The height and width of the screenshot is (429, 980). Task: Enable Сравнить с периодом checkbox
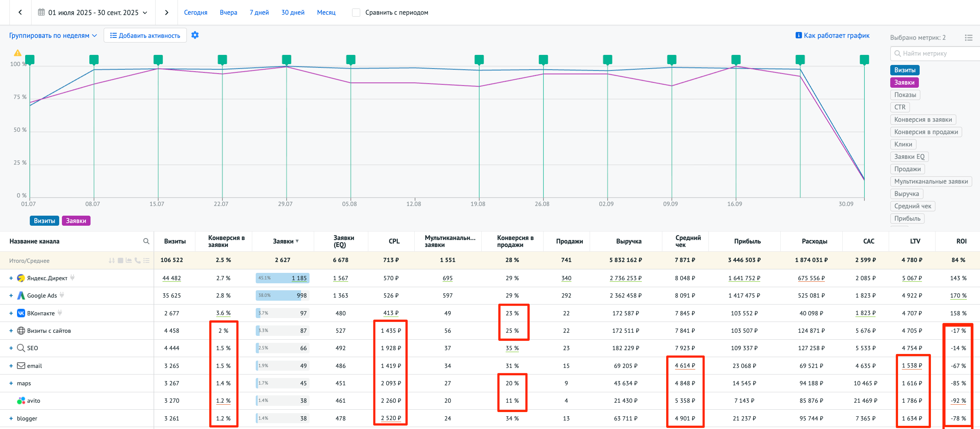[x=356, y=12]
